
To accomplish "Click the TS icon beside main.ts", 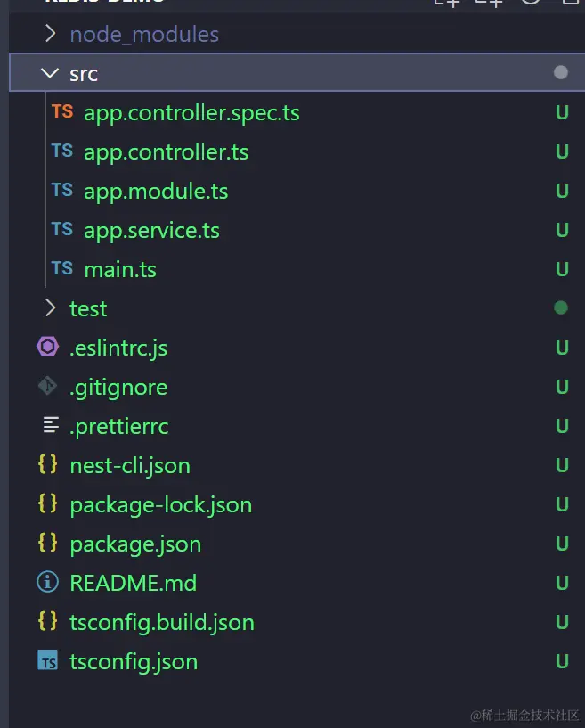I will [x=62, y=269].
